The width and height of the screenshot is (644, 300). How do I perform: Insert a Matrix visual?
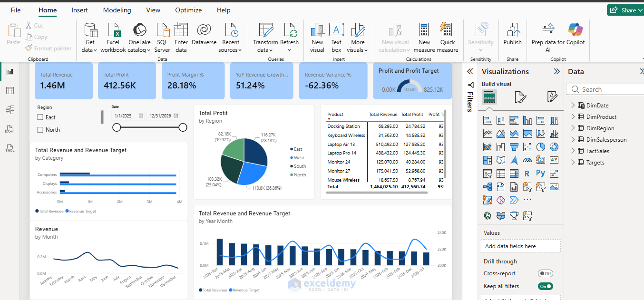click(x=514, y=174)
